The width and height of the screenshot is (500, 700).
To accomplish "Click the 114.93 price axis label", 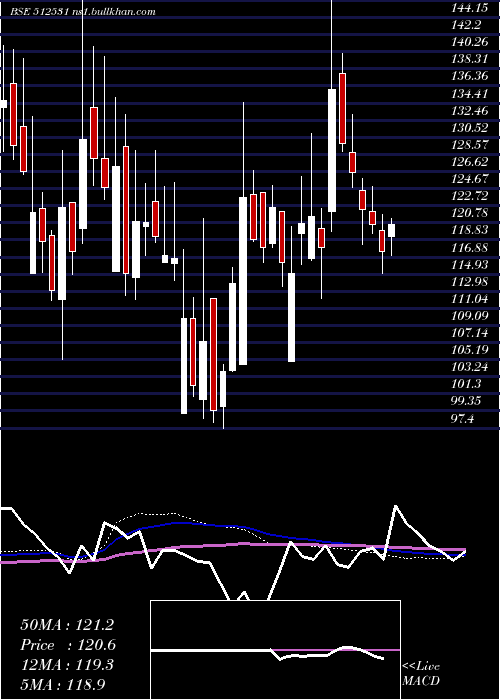I will (468, 265).
